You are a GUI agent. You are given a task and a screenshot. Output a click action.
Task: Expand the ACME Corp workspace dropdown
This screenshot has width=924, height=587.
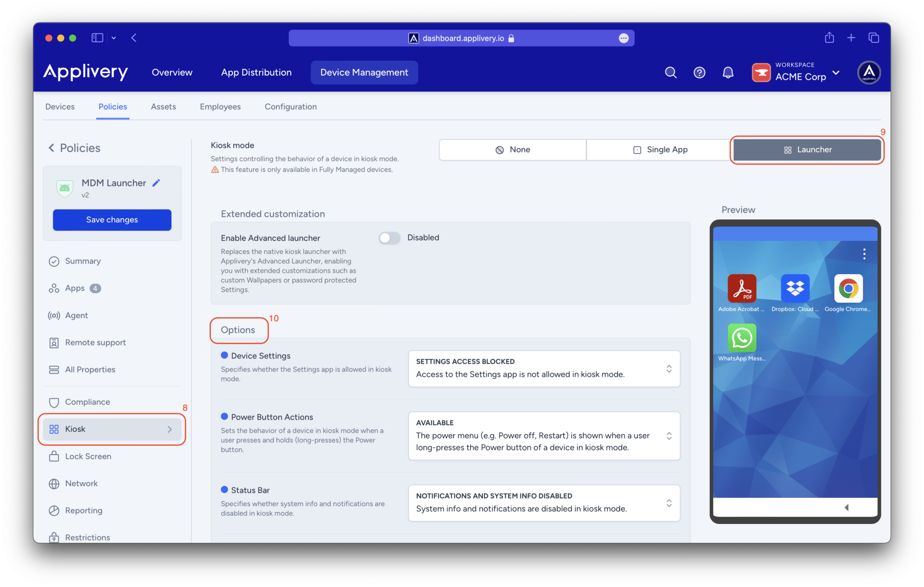(837, 73)
